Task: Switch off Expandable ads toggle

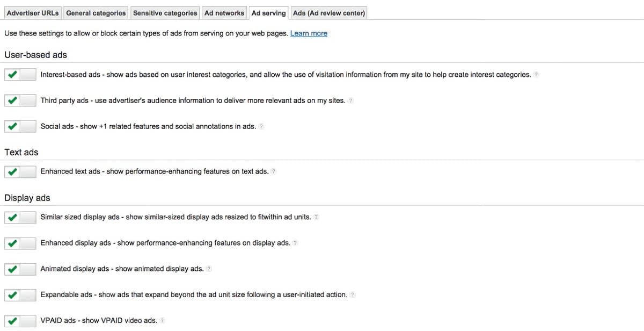Action: (20, 295)
